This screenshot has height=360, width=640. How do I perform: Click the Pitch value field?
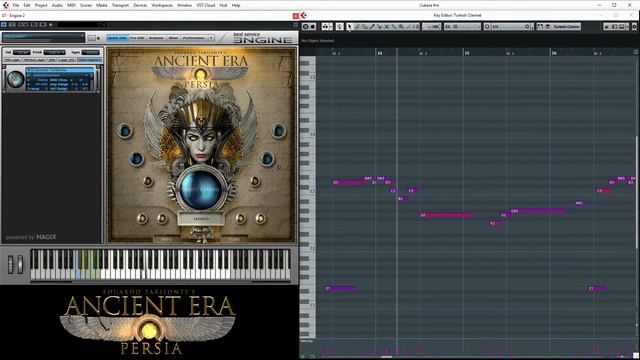click(54, 52)
